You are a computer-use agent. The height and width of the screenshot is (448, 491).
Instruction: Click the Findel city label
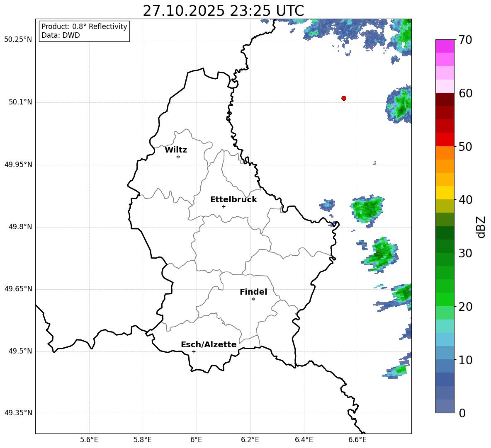click(x=253, y=292)
